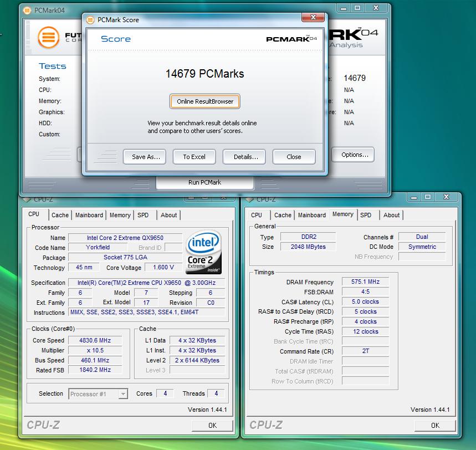Click the Run PCMark button
Viewport: 476px width, 450px height.
pos(205,182)
